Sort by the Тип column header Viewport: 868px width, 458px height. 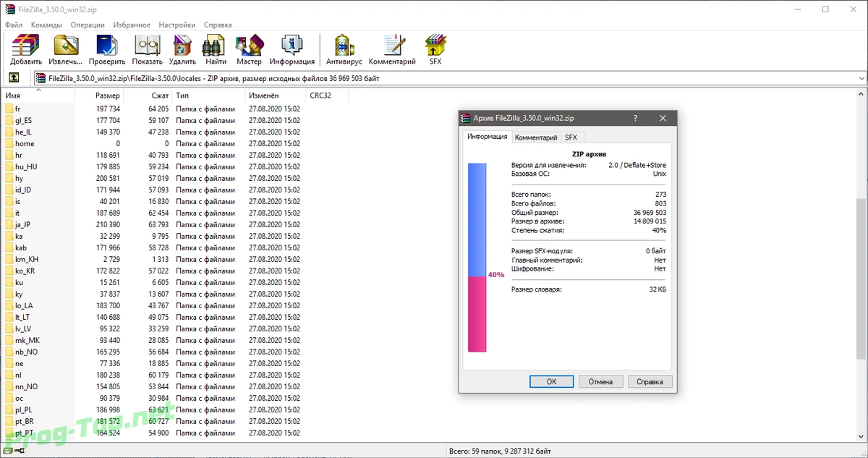(208, 96)
